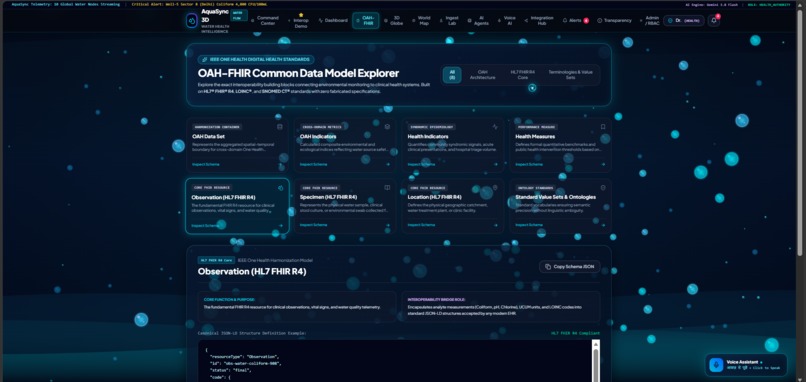Viewport: 806px width, 382px height.
Task: Click Inspect Schema on Observation card
Action: (x=205, y=226)
